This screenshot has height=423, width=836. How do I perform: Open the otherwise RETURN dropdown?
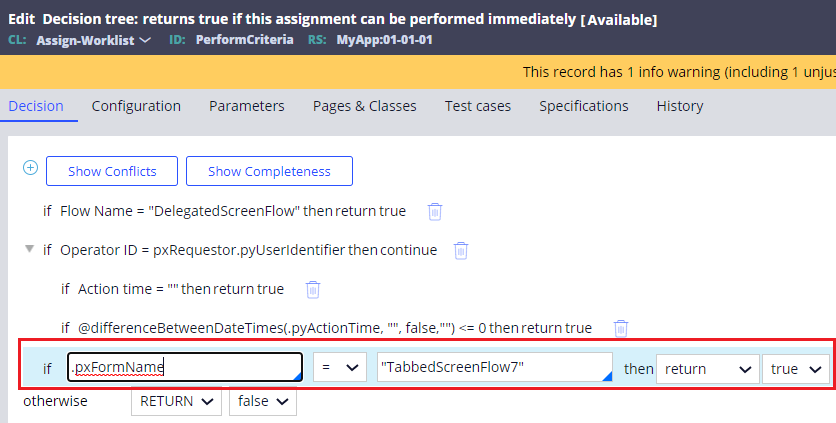[x=176, y=401]
